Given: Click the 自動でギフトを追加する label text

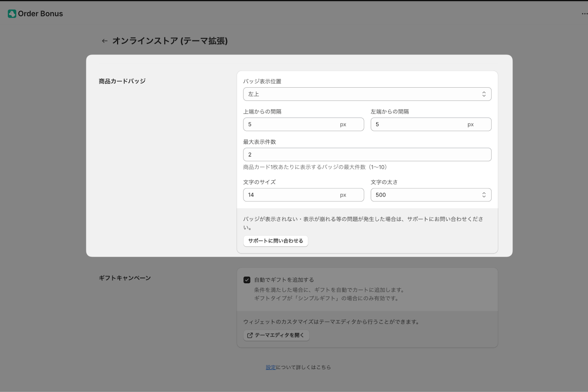Looking at the screenshot, I should point(284,280).
